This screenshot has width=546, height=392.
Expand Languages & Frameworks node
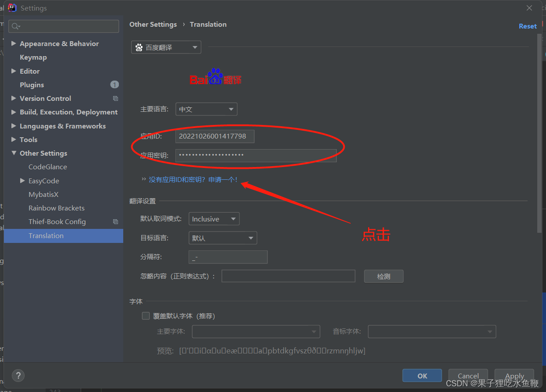(x=14, y=126)
